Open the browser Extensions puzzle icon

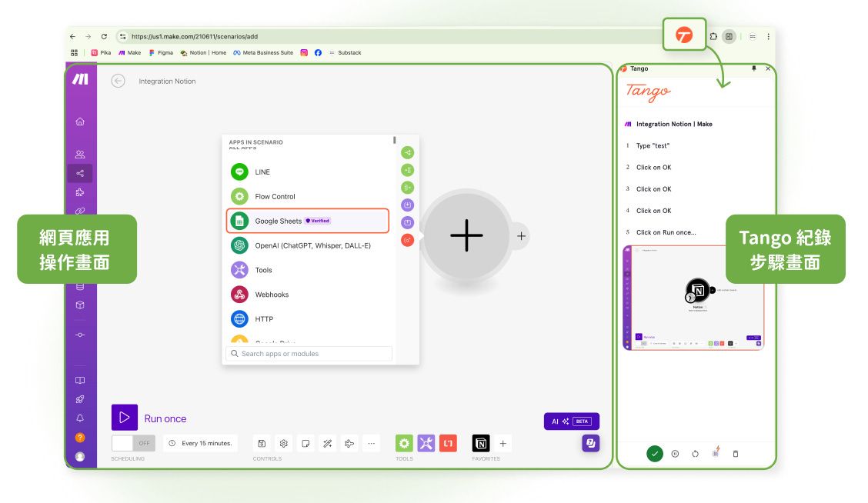pos(713,36)
